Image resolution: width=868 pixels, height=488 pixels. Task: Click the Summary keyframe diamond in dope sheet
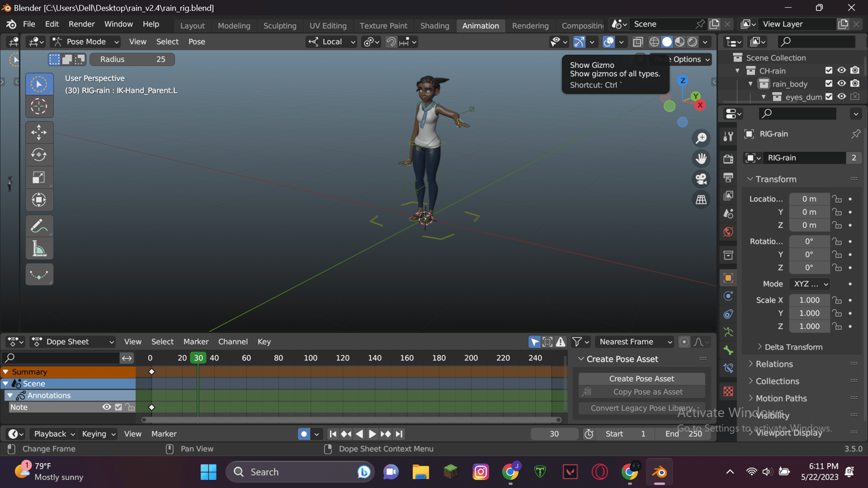click(x=151, y=372)
